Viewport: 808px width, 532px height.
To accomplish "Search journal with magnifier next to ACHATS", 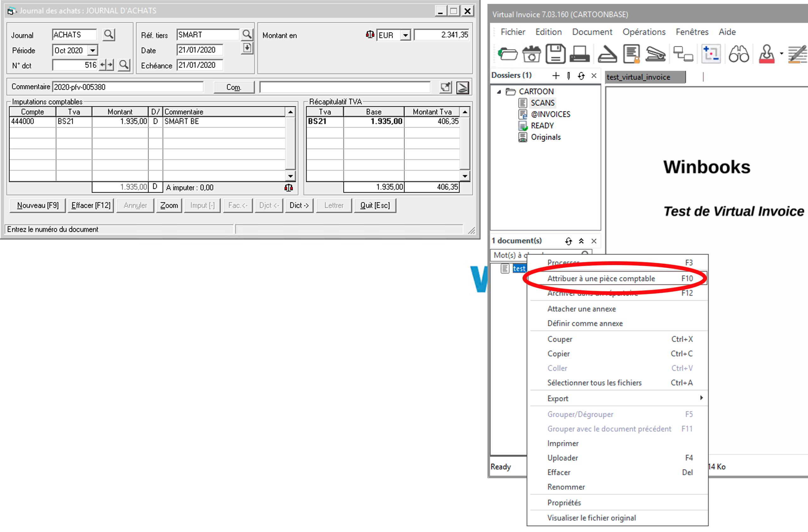I will coord(109,35).
